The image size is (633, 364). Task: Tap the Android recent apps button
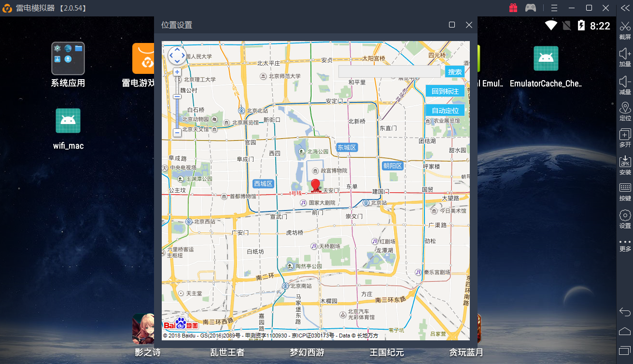(x=625, y=350)
